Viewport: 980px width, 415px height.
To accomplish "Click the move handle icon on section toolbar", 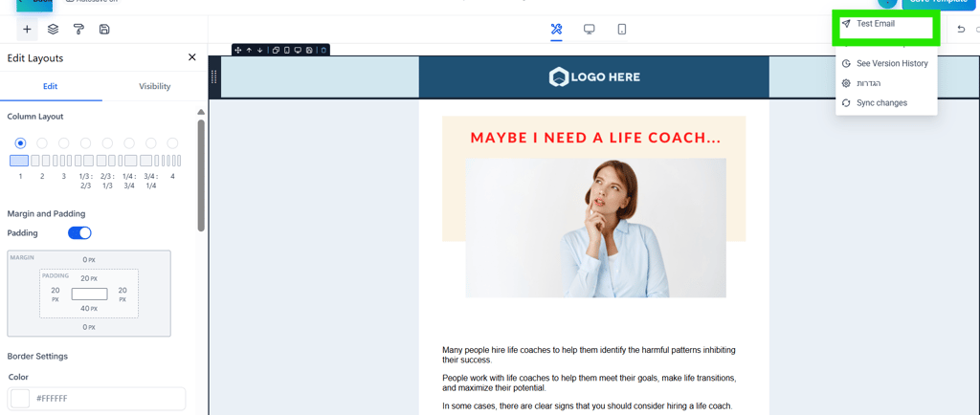I will 238,50.
